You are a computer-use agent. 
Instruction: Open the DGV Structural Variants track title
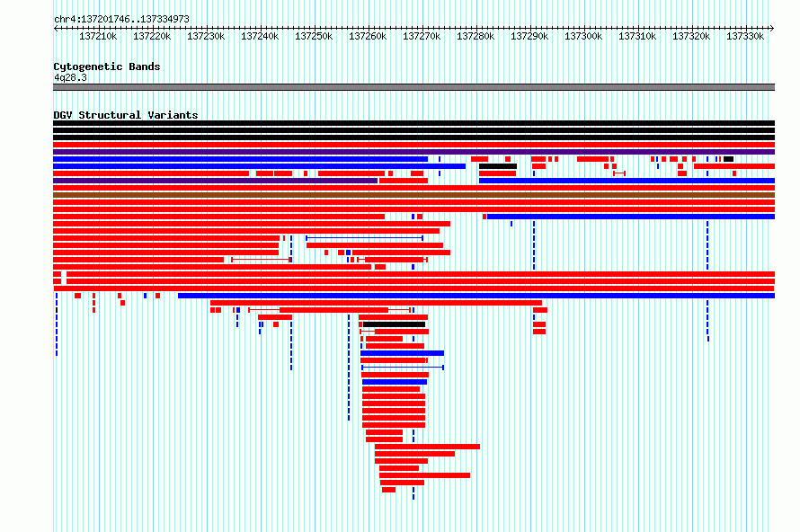126,115
